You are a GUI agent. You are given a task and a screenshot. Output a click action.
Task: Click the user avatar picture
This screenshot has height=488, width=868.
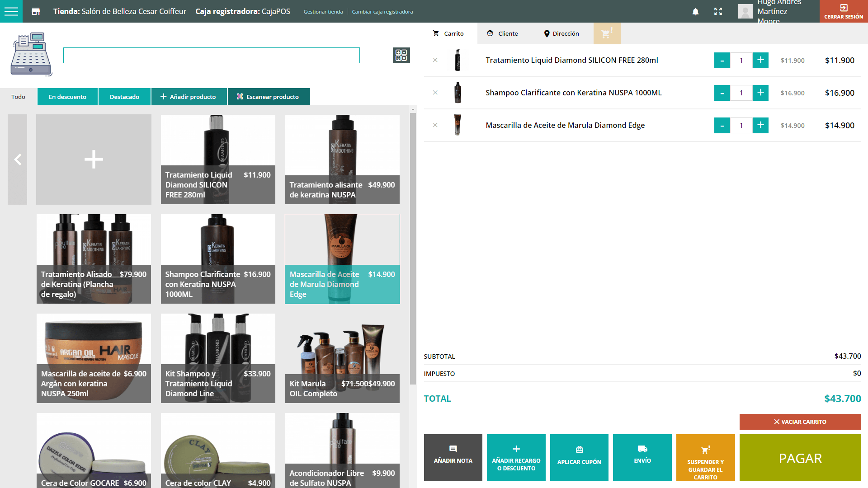click(x=745, y=11)
